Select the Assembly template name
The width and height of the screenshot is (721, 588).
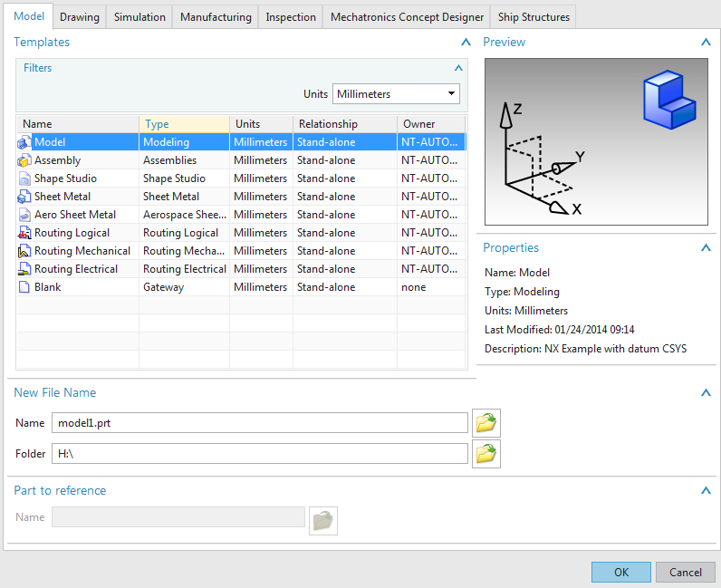tap(57, 160)
